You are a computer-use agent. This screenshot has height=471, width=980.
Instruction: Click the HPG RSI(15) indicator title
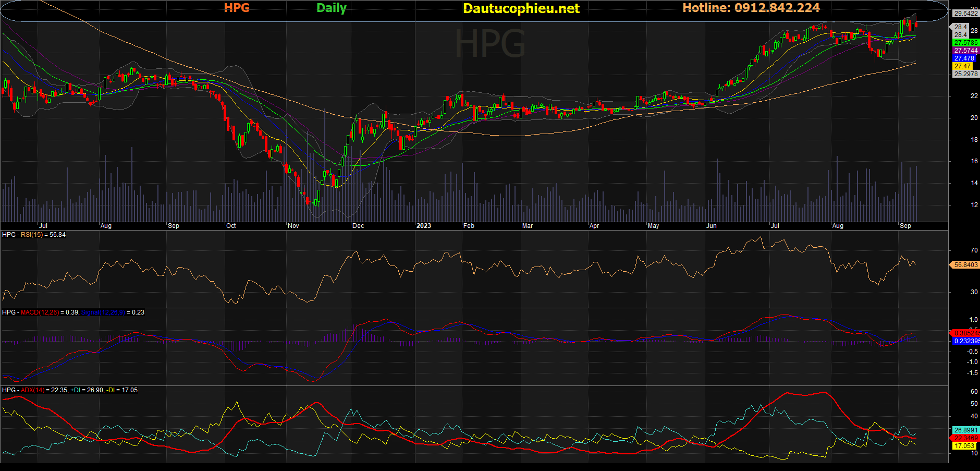(34, 235)
